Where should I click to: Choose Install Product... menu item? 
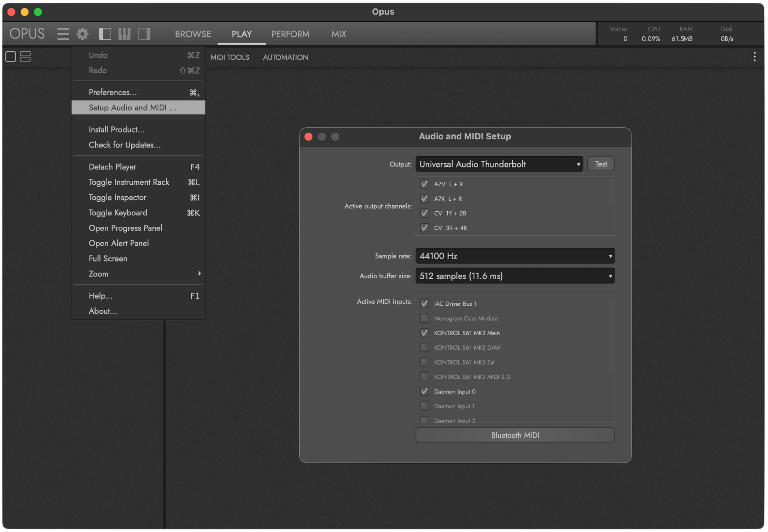tap(138, 130)
